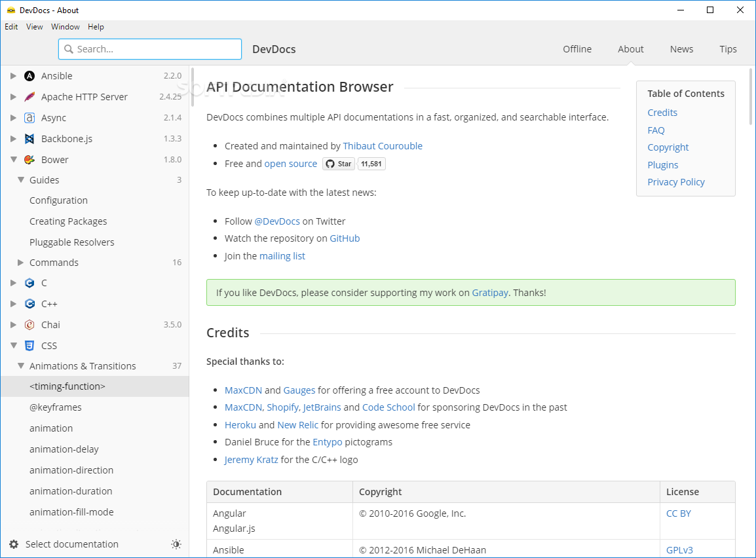
Task: Click the Chai logo icon
Action: click(x=29, y=325)
